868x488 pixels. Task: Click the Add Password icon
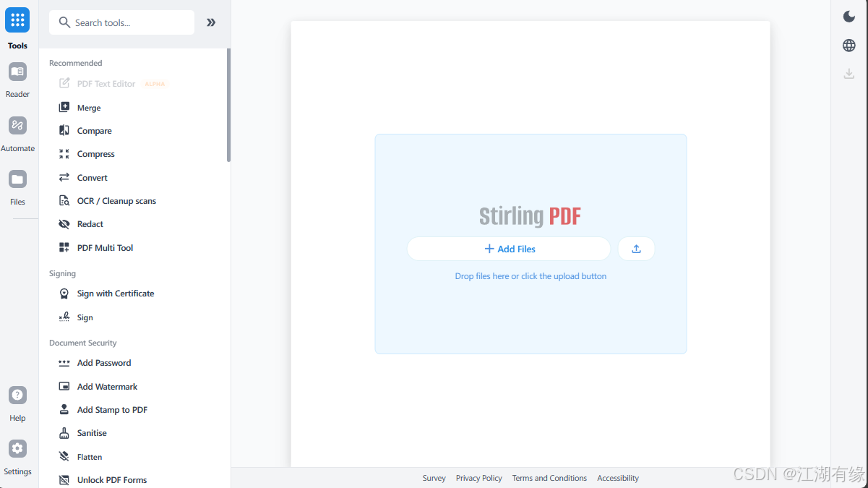(64, 363)
